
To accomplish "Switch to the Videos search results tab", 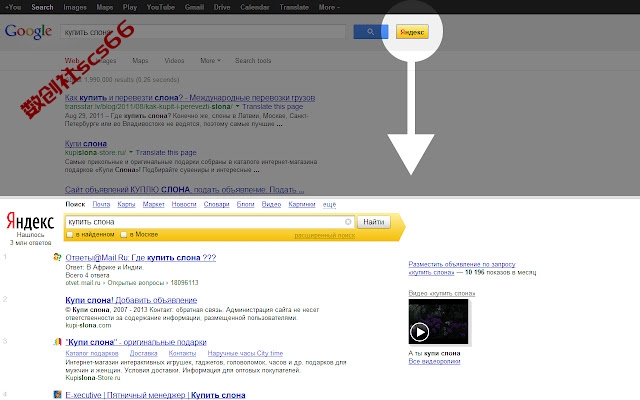I will pos(174,60).
